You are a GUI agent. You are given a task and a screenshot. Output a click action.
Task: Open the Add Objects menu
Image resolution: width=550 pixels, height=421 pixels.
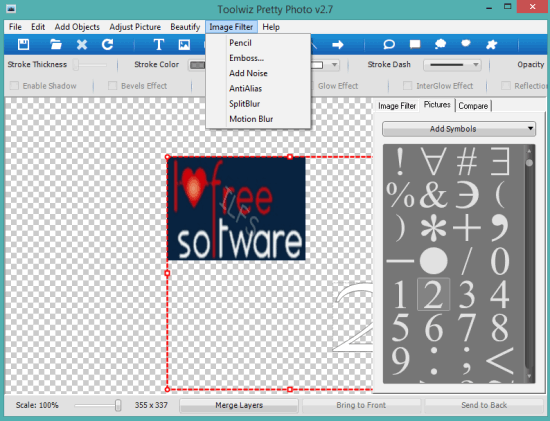(x=77, y=27)
